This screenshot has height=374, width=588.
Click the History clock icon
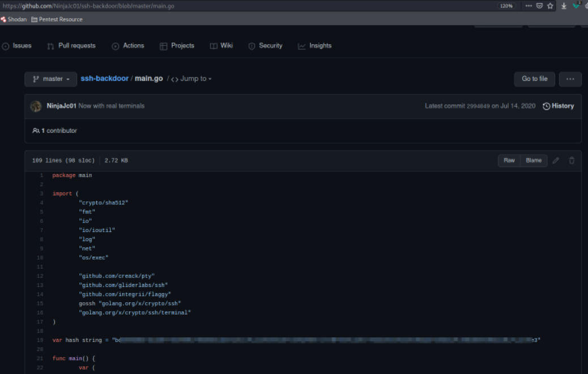[x=547, y=106]
